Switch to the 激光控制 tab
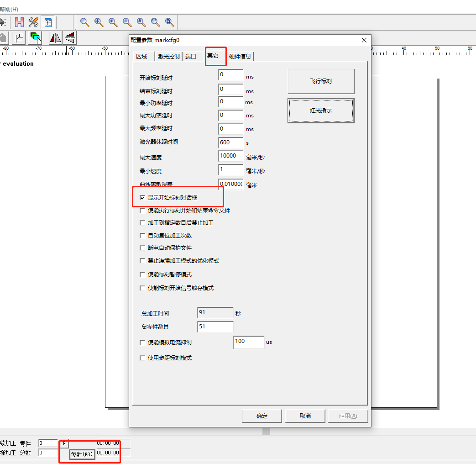This screenshot has height=464, width=476. click(x=168, y=57)
